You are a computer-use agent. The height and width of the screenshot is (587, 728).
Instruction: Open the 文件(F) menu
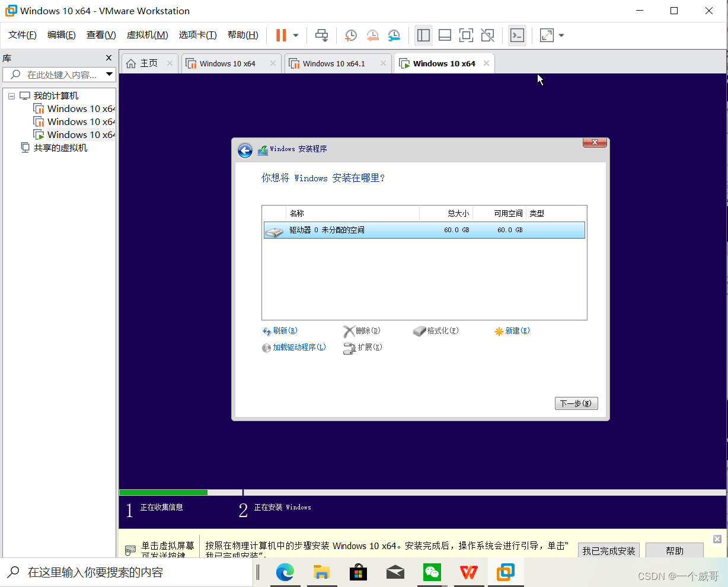coord(23,35)
